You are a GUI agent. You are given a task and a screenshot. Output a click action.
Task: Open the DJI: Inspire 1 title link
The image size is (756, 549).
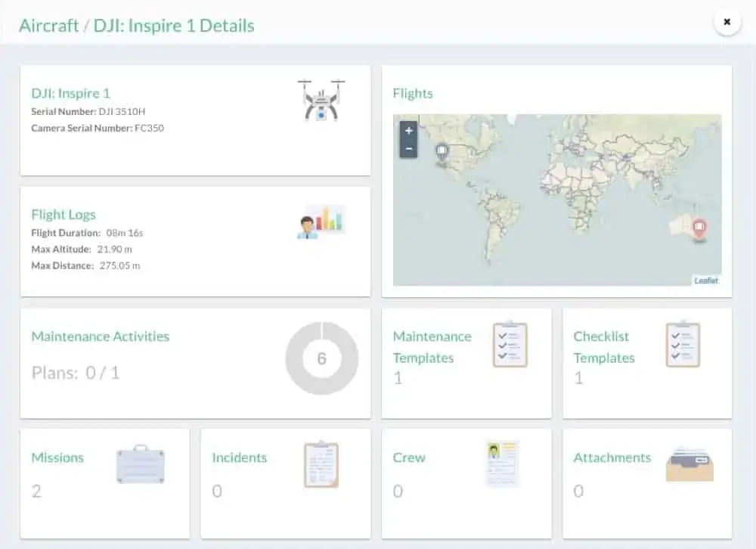click(x=71, y=93)
